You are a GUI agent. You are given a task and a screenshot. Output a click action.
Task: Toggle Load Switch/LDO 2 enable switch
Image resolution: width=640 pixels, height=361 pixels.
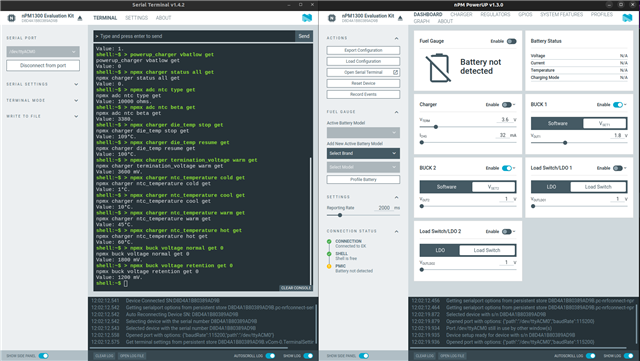[507, 232]
